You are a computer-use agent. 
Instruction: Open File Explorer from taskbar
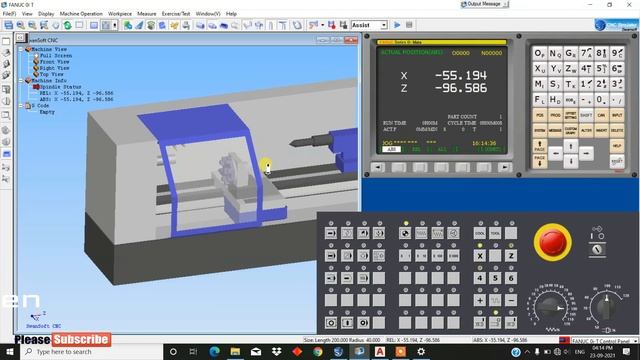pyautogui.click(x=235, y=352)
